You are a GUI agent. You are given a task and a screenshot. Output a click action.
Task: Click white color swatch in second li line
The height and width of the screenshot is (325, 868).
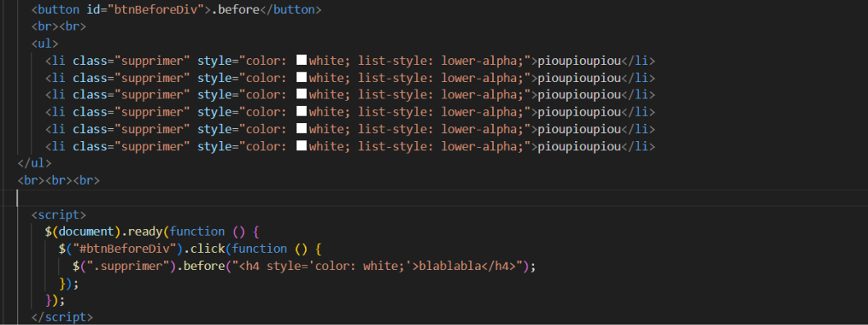[302, 77]
